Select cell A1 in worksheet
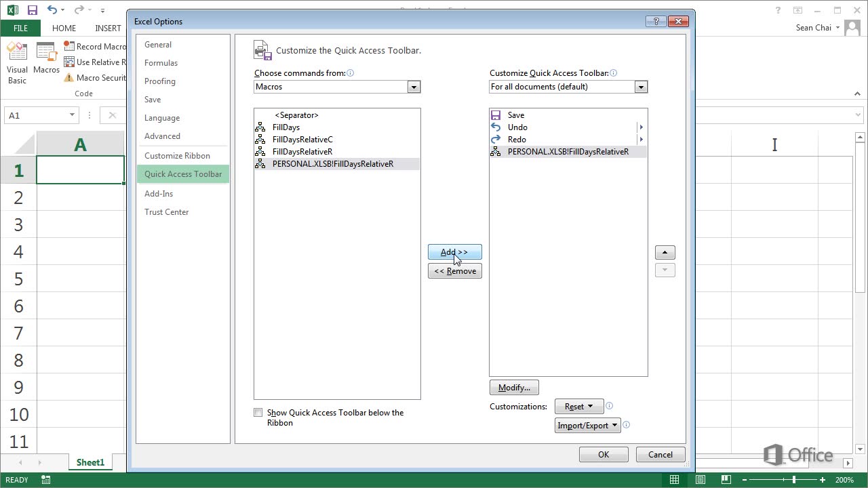Screen dimensions: 868x488 [80, 170]
